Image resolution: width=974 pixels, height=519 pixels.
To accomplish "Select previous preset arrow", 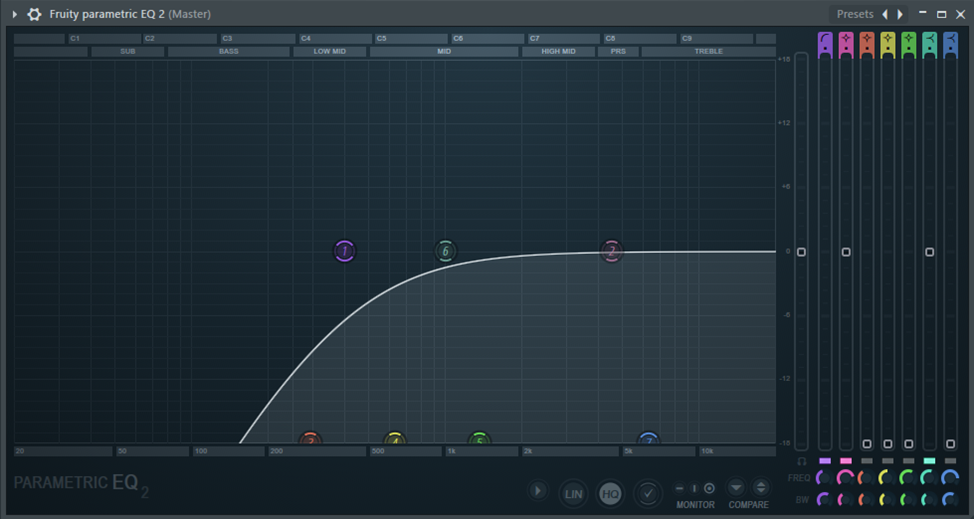I will tap(885, 14).
